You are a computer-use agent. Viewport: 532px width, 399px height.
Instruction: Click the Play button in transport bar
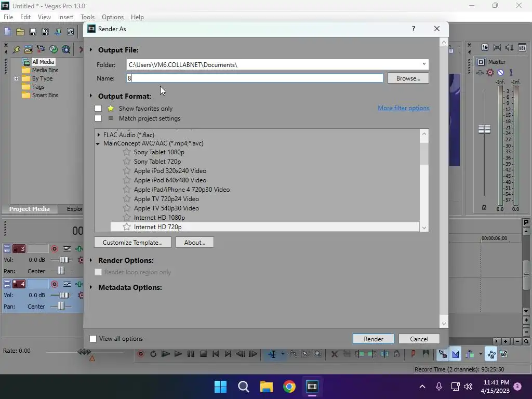pyautogui.click(x=178, y=354)
